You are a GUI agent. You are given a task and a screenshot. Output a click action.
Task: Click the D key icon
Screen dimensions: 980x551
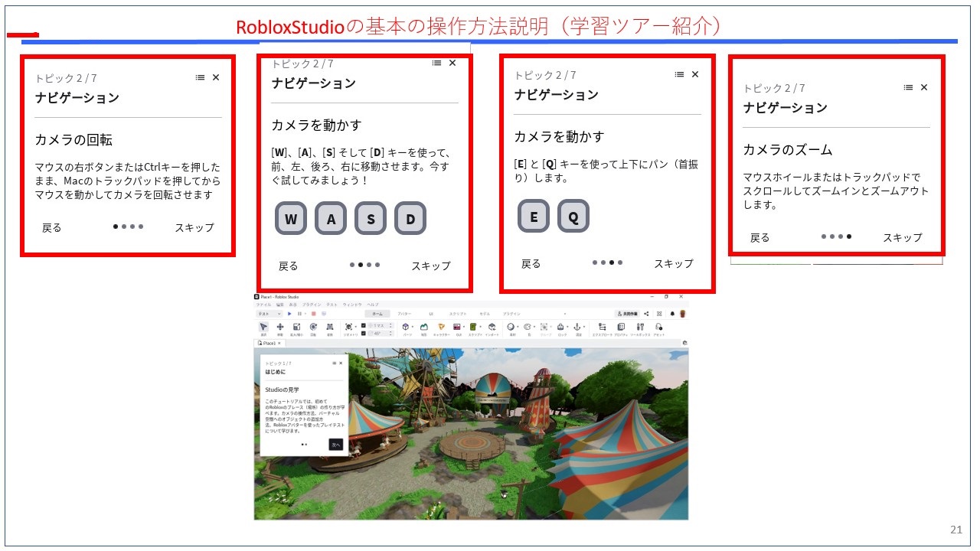pos(410,220)
